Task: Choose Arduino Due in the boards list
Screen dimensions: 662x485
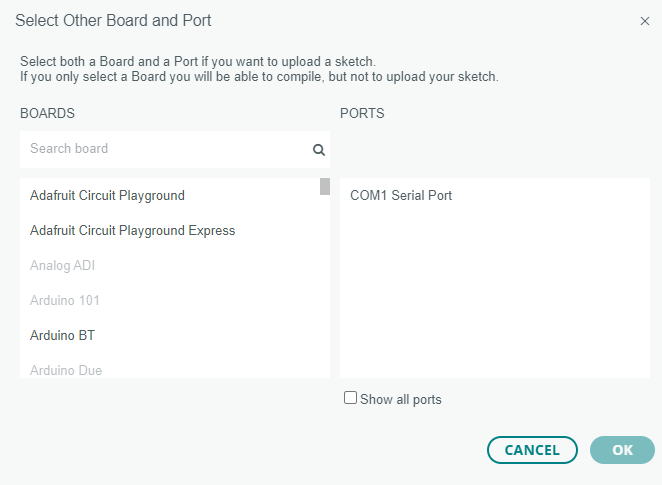Action: tap(66, 370)
